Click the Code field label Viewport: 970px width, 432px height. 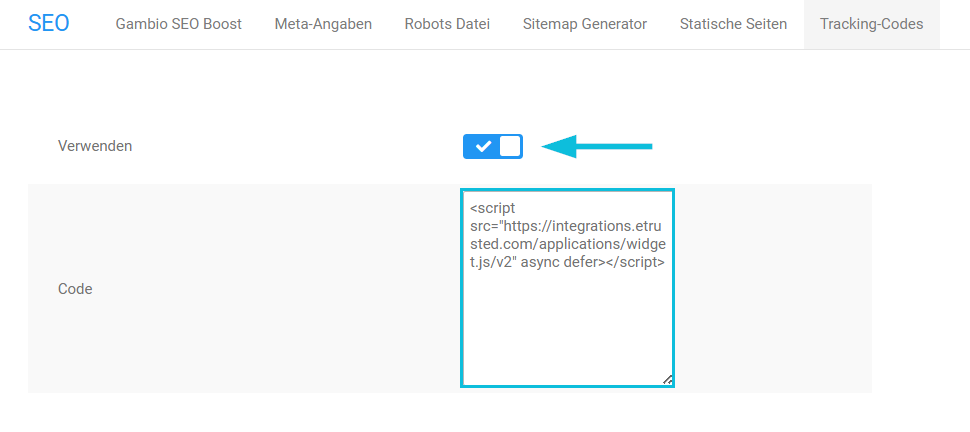point(75,288)
